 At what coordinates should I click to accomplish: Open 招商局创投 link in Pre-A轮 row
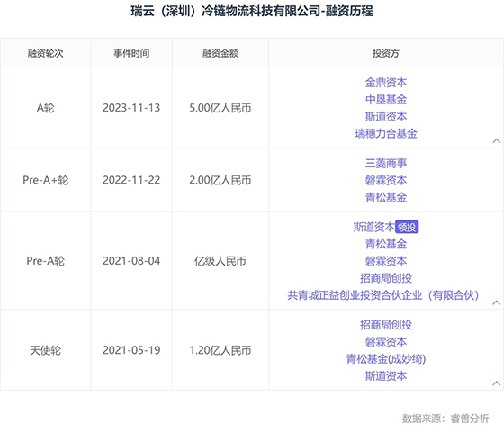coord(386,278)
